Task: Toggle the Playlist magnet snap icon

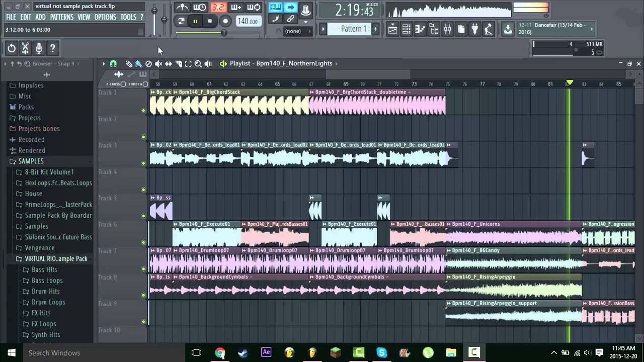Action: pyautogui.click(x=113, y=64)
